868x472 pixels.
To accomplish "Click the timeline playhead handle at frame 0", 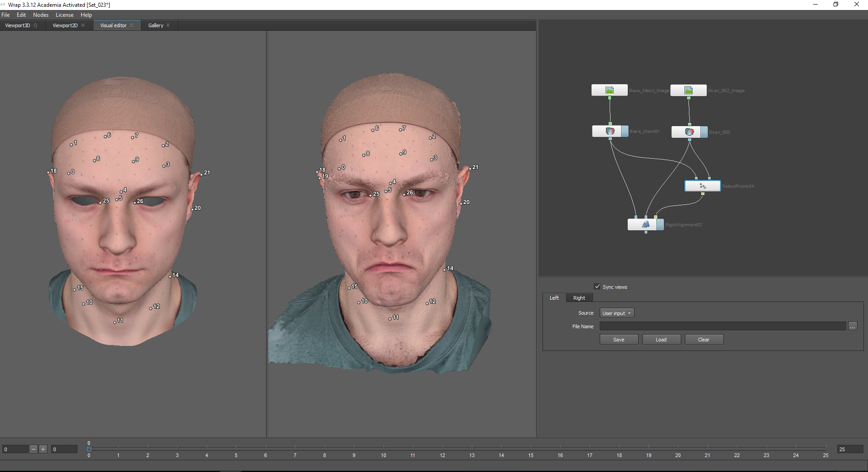I will pyautogui.click(x=89, y=449).
